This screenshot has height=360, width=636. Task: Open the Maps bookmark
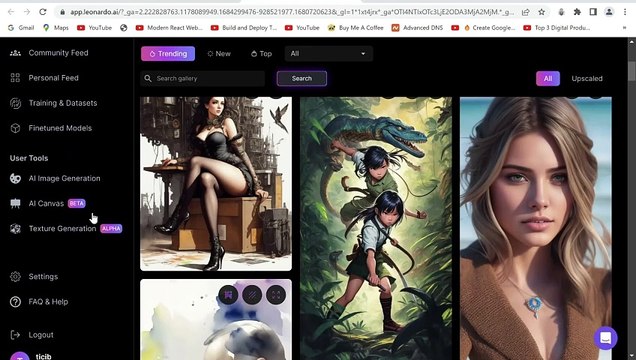56,28
